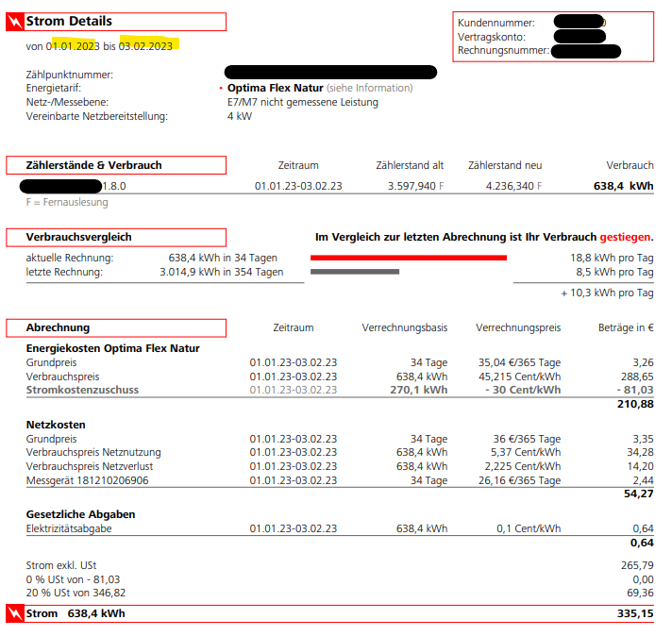
Task: Click the net amount 265,79
Action: coord(637,565)
